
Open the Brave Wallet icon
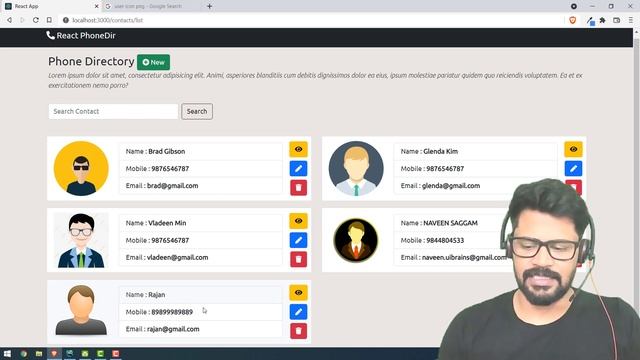[616, 20]
